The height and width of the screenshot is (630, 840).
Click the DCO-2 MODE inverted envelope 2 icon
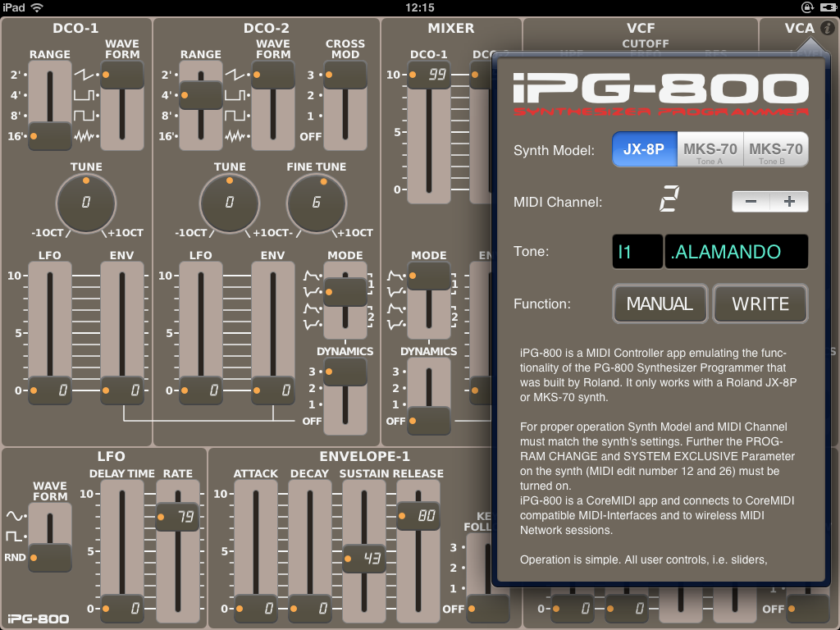pos(312,325)
